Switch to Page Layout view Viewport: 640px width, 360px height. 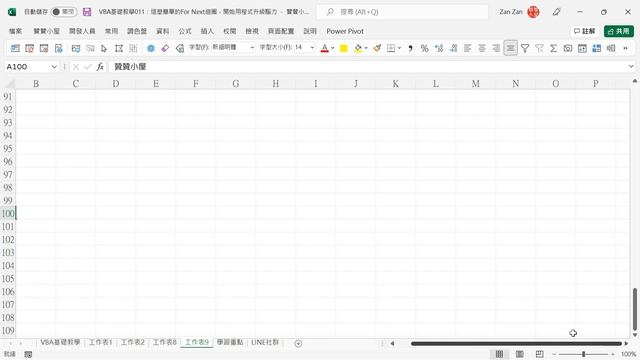click(519, 354)
